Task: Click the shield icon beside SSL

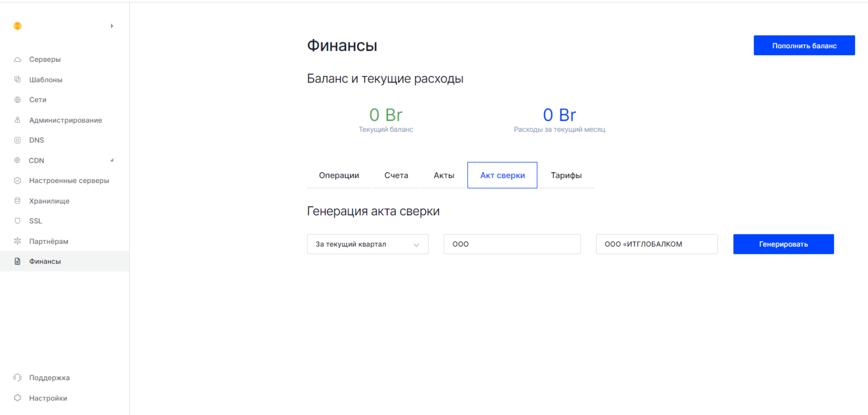Action: [x=17, y=221]
